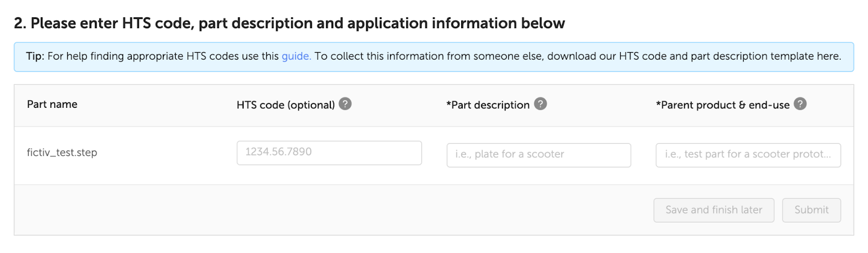Open the HTS codes guide link

296,56
